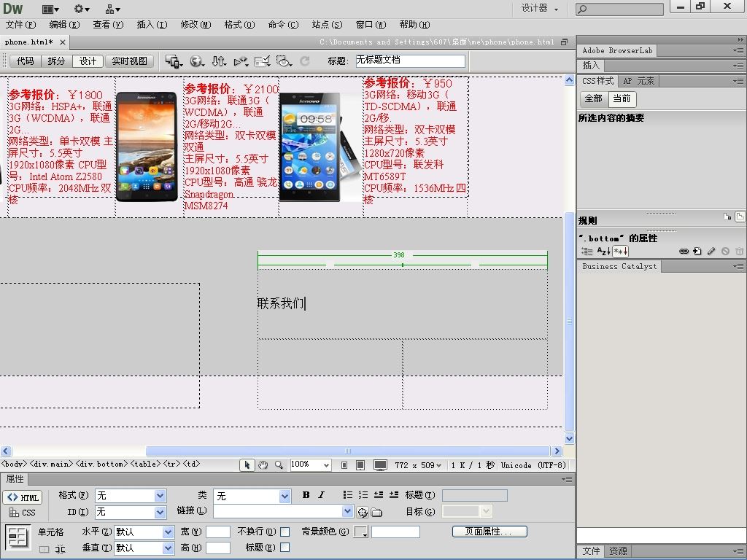The height and width of the screenshot is (560, 747).
Task: Click the show category view icon
Action: 587,251
